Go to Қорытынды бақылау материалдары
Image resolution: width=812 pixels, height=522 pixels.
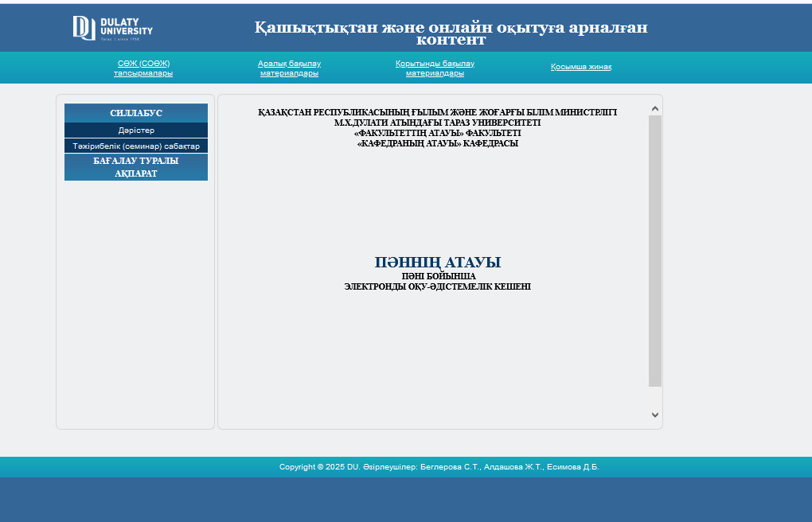[x=435, y=68]
